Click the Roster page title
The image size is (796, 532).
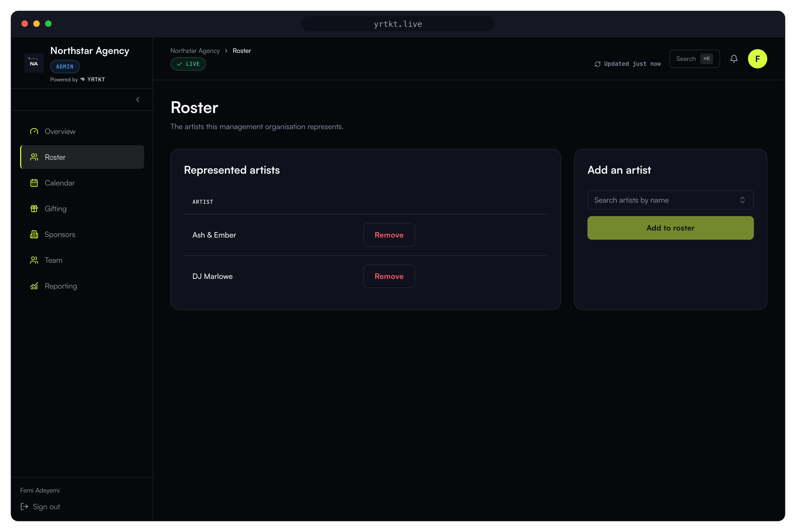(194, 108)
